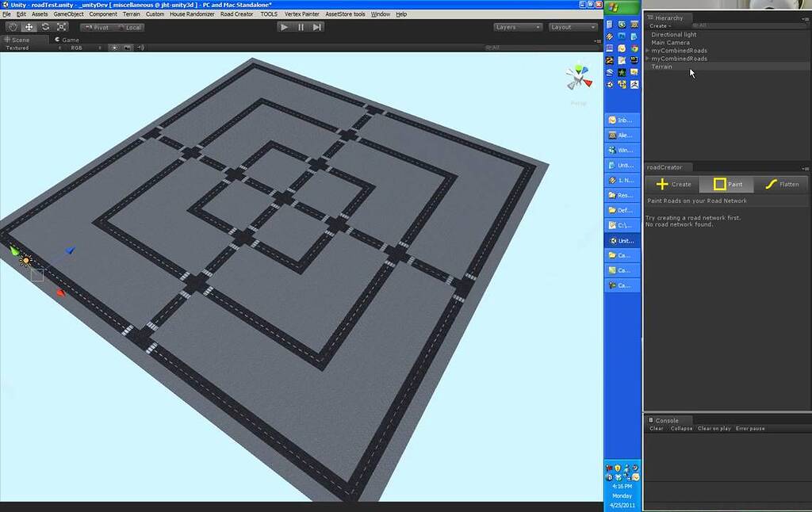The image size is (812, 512).
Task: Open the Layout dropdown
Action: click(x=573, y=26)
